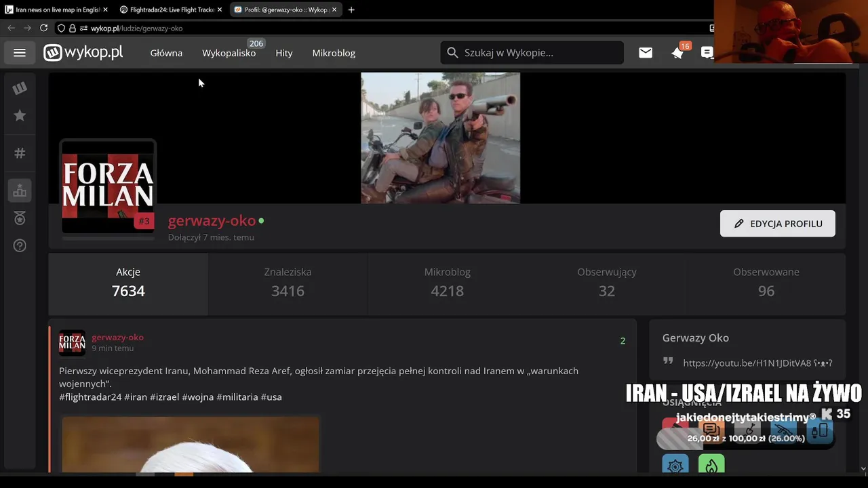Click the quote mark icon in Gerwazy Oko card
Image resolution: width=868 pixels, height=488 pixels.
(x=668, y=362)
